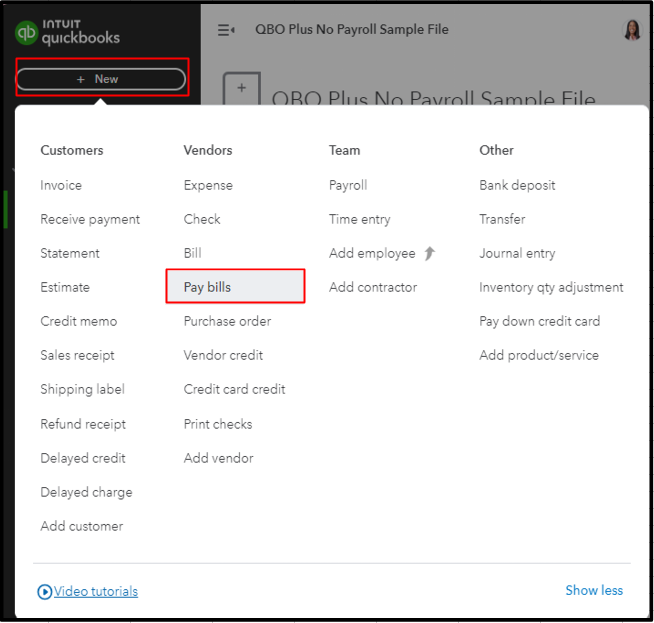Select Inventory qty adjustment
This screenshot has width=654, height=623.
click(551, 287)
